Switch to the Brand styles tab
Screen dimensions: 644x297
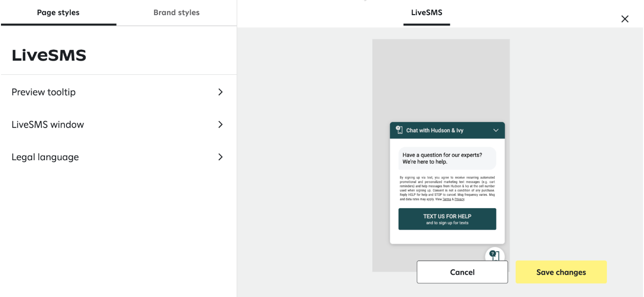[x=176, y=13]
